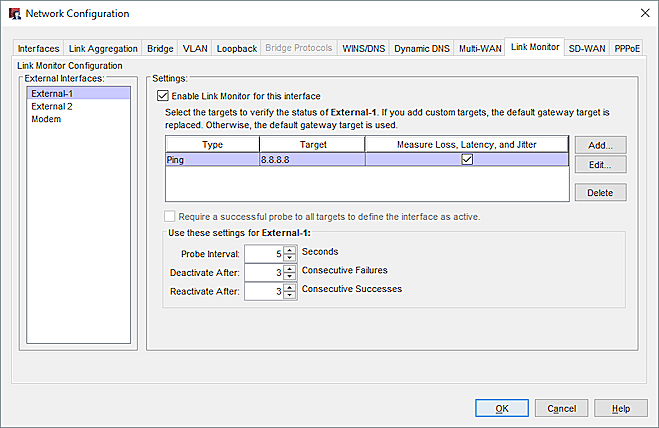This screenshot has width=659, height=428.
Task: Select External 2 in interfaces list
Action: pyautogui.click(x=52, y=106)
